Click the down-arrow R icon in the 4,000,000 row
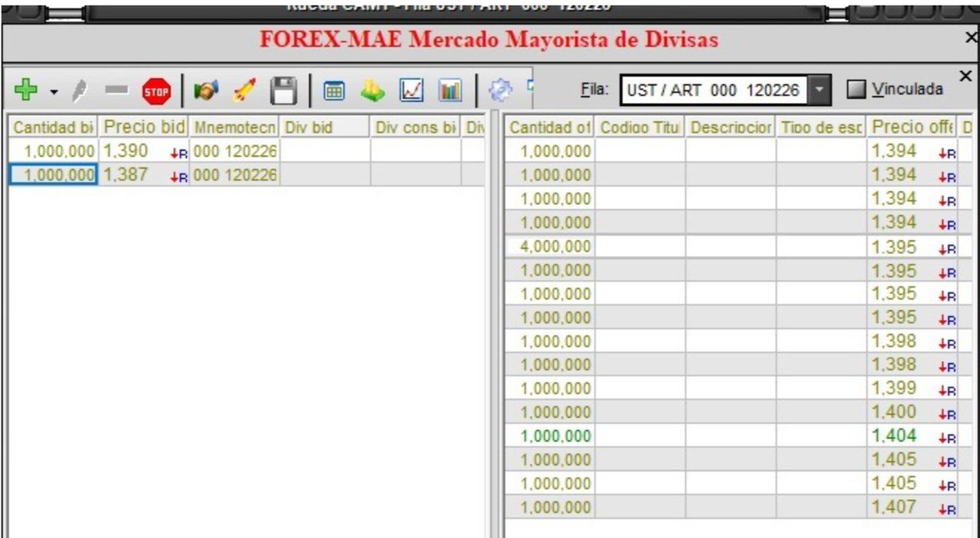This screenshot has width=980, height=538. point(947,248)
